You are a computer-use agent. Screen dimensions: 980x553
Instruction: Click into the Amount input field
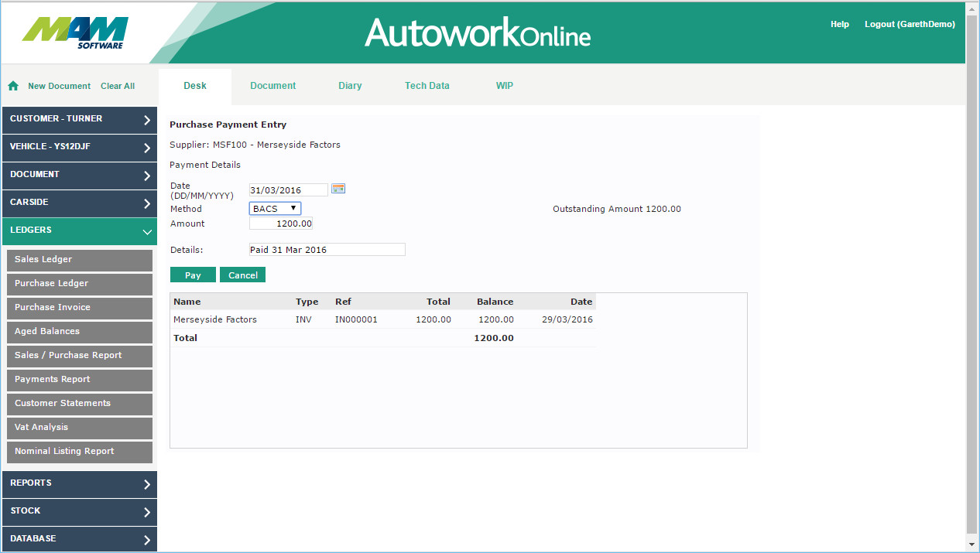pos(280,224)
